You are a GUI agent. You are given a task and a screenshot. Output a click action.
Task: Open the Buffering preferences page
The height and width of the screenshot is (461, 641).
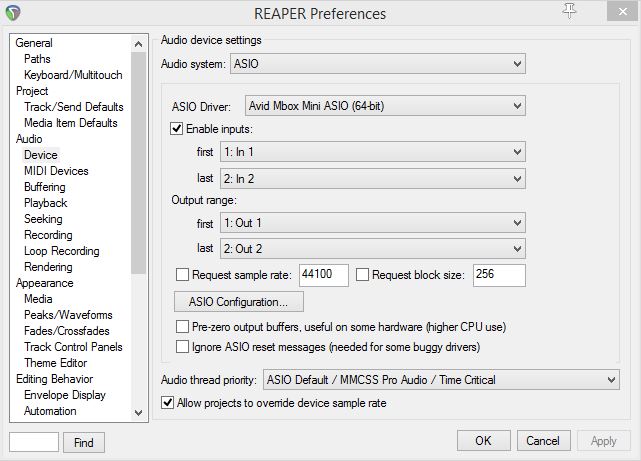click(x=45, y=187)
